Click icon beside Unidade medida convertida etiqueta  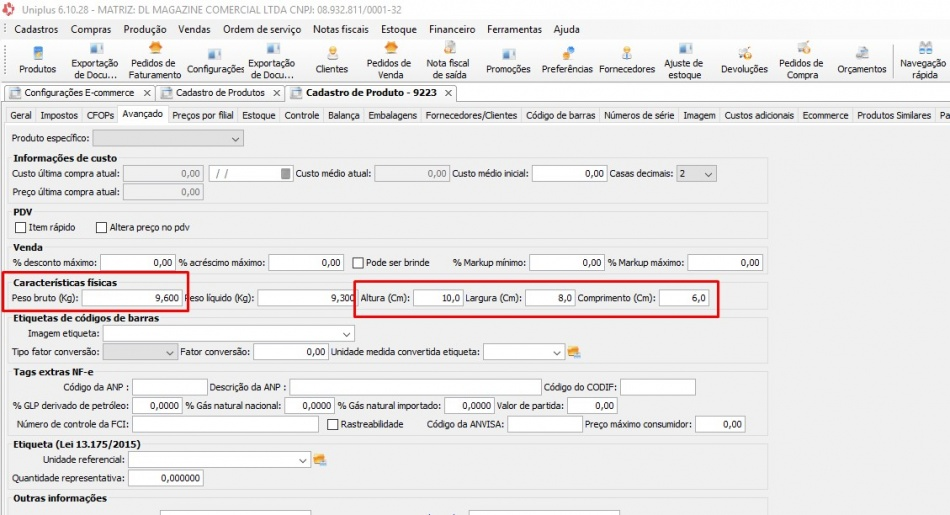(x=574, y=352)
